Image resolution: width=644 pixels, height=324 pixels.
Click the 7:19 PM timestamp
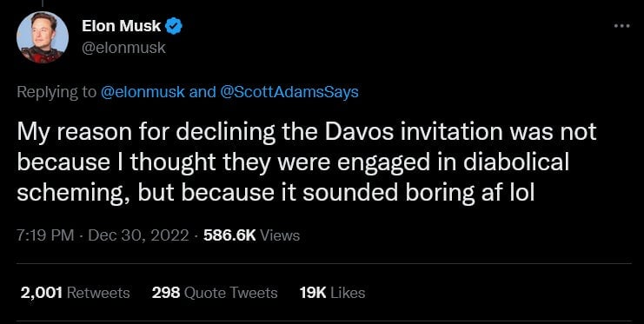click(45, 235)
